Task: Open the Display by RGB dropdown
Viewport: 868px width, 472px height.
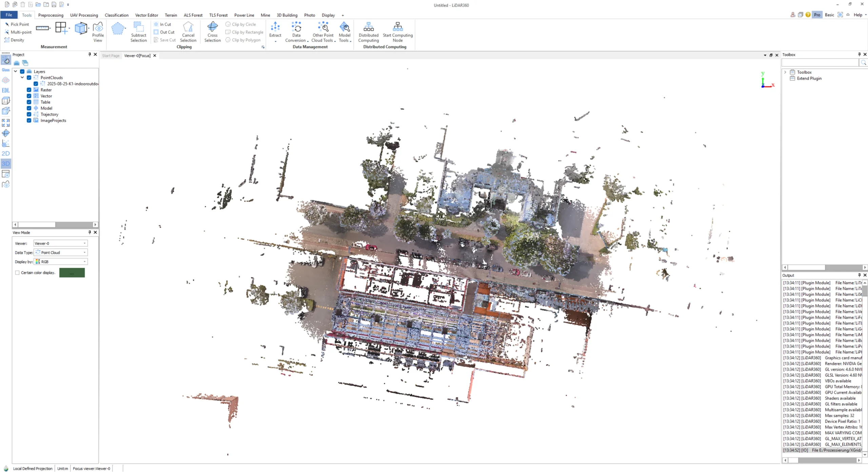Action: (x=60, y=262)
